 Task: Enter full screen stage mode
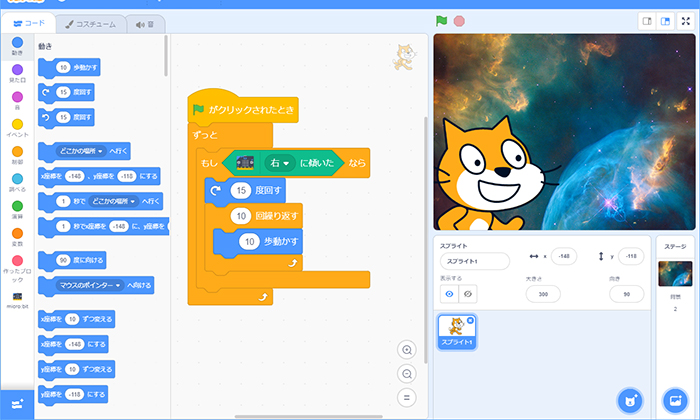click(x=685, y=21)
